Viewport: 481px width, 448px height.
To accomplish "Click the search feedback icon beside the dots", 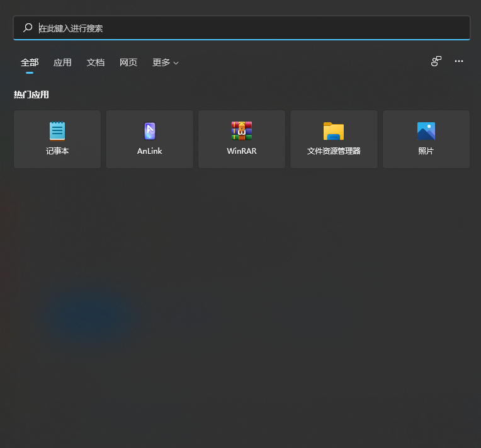I will click(x=436, y=61).
